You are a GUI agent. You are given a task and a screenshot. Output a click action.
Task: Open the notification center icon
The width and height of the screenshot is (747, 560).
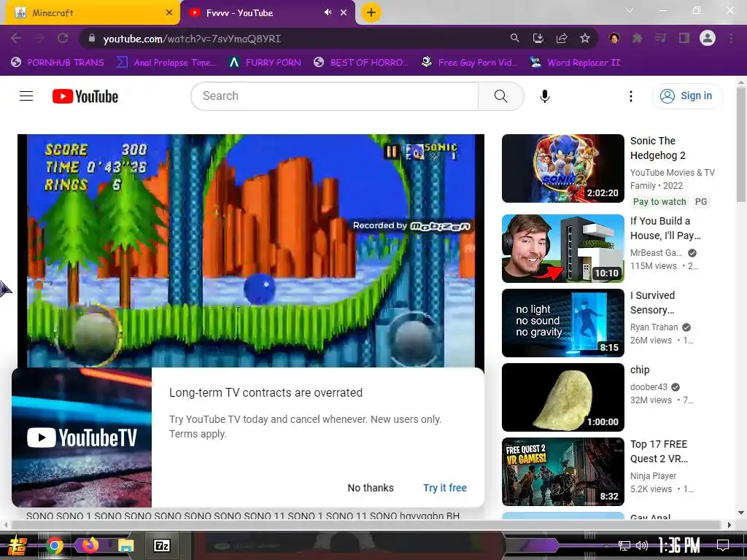tap(723, 545)
